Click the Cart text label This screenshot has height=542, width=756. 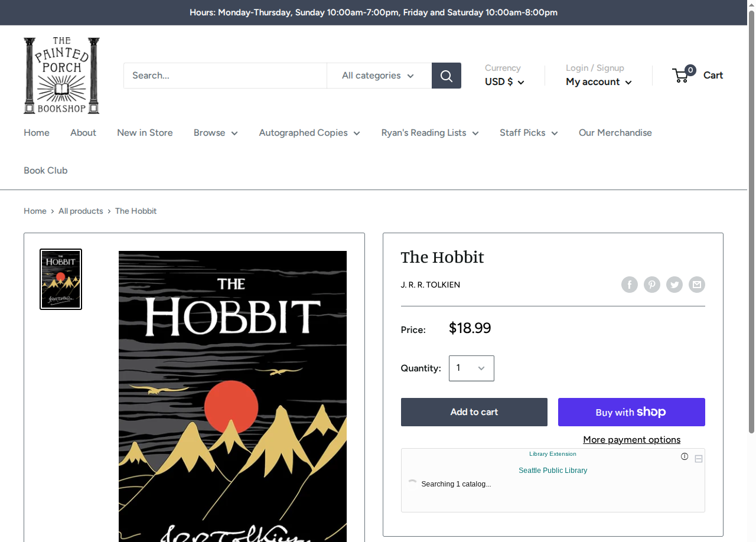pos(713,75)
